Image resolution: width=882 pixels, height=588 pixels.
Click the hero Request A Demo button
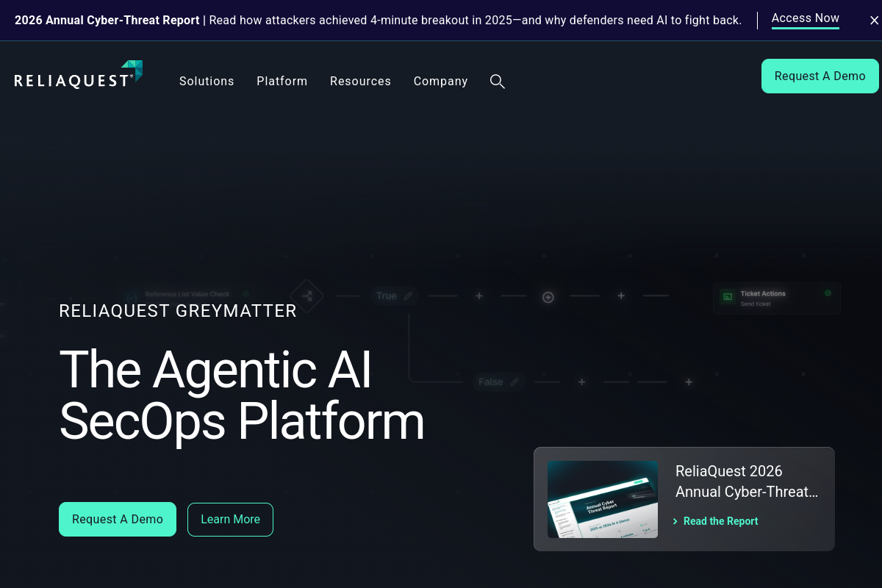(x=118, y=520)
